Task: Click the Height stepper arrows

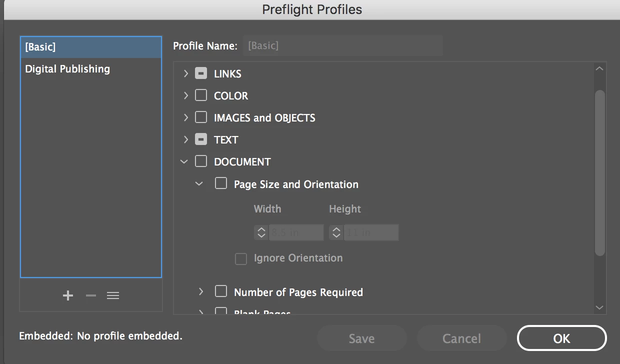Action: 336,232
